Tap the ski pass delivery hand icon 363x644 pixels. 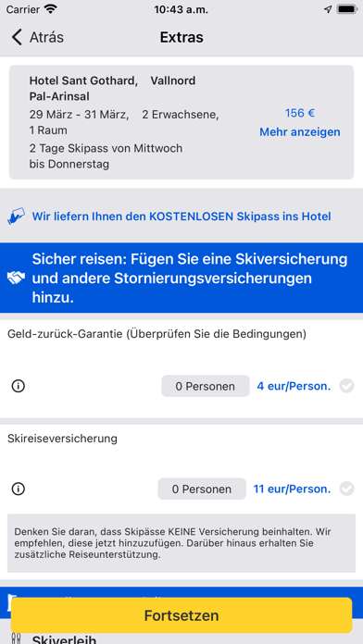(16, 216)
